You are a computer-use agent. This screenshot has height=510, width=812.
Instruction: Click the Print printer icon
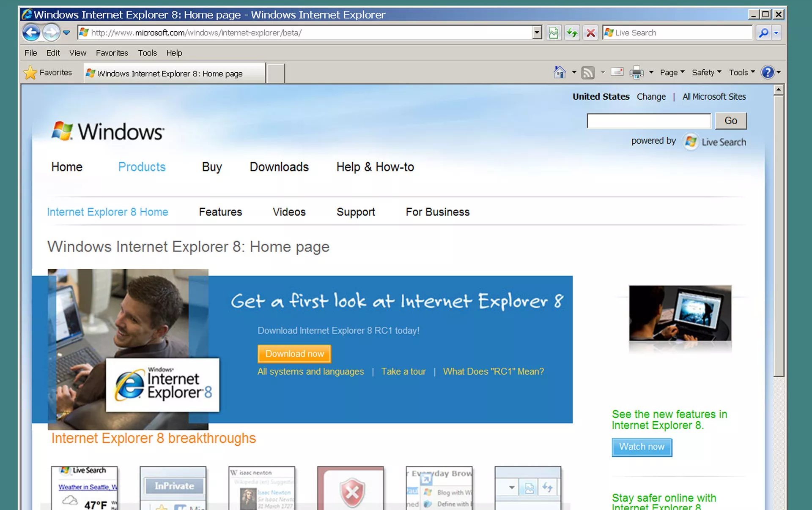pos(636,73)
